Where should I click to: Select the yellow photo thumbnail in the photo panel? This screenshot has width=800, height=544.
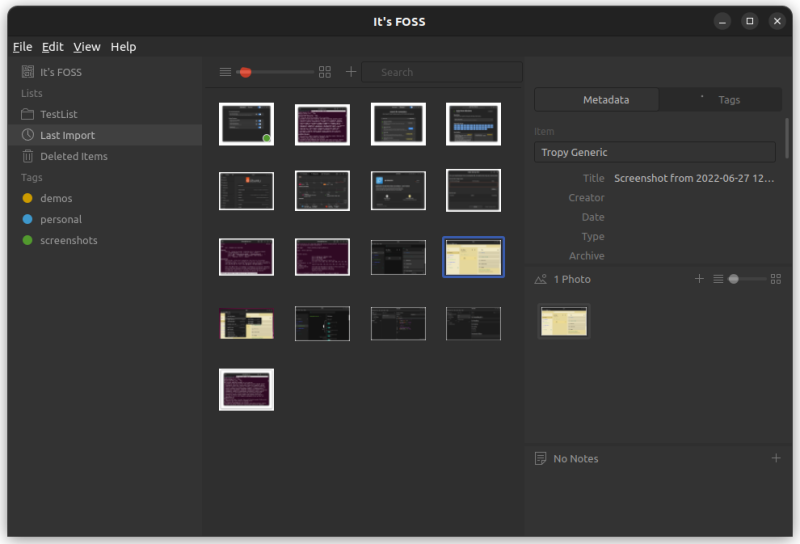(x=564, y=321)
